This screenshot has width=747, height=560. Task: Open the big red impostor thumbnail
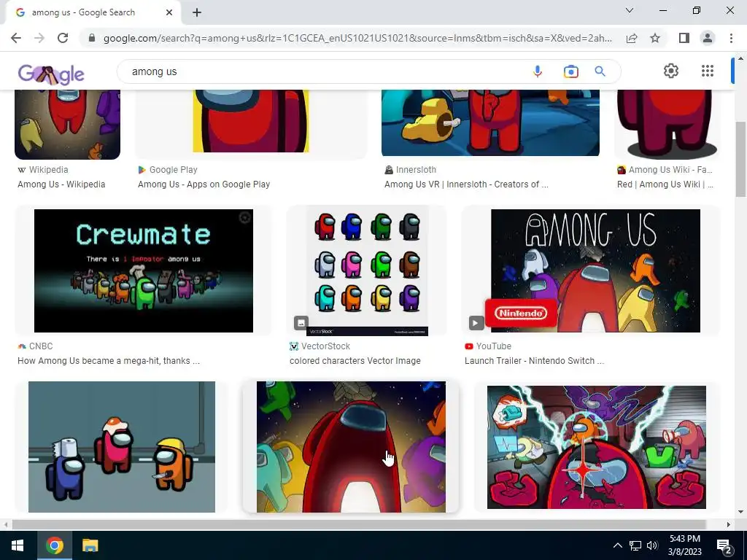click(351, 447)
